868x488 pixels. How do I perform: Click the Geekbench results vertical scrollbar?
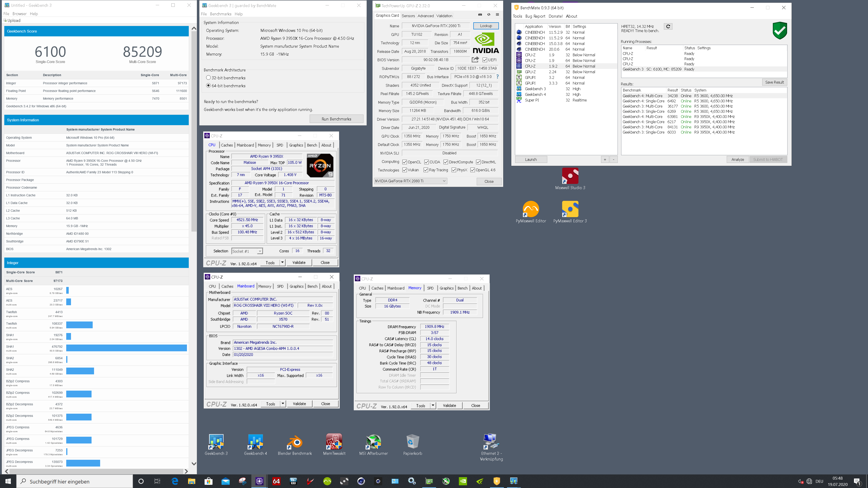tap(194, 131)
